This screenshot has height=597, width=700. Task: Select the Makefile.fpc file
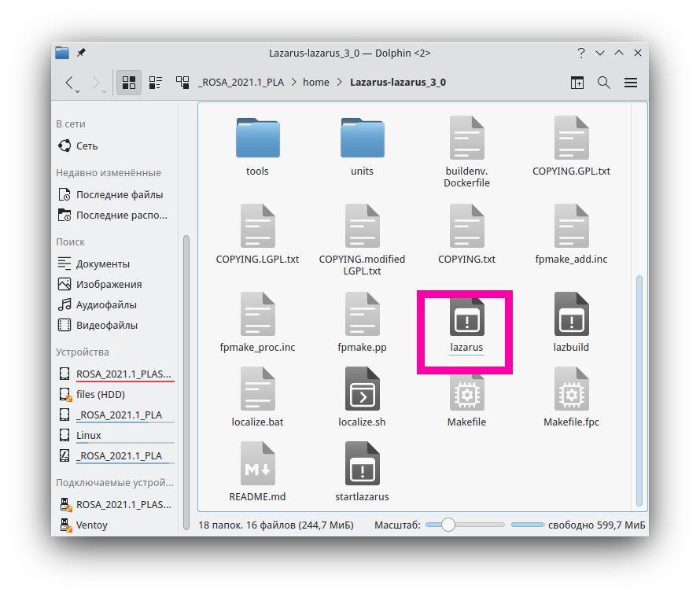coord(571,397)
